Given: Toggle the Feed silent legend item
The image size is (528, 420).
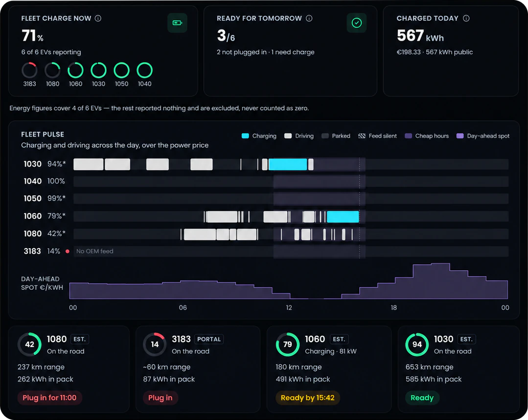Looking at the screenshot, I should [377, 136].
